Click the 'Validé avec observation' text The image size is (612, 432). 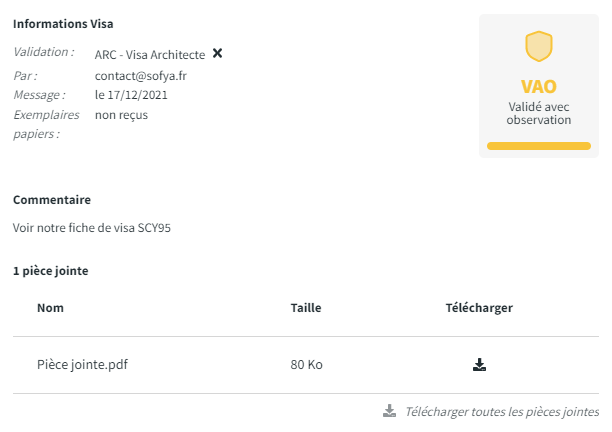[539, 112]
